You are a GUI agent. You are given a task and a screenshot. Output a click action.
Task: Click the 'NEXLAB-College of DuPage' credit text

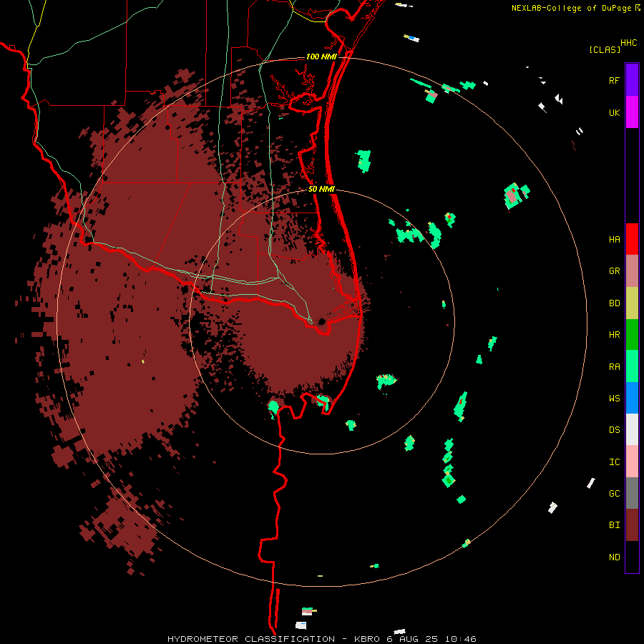point(571,8)
